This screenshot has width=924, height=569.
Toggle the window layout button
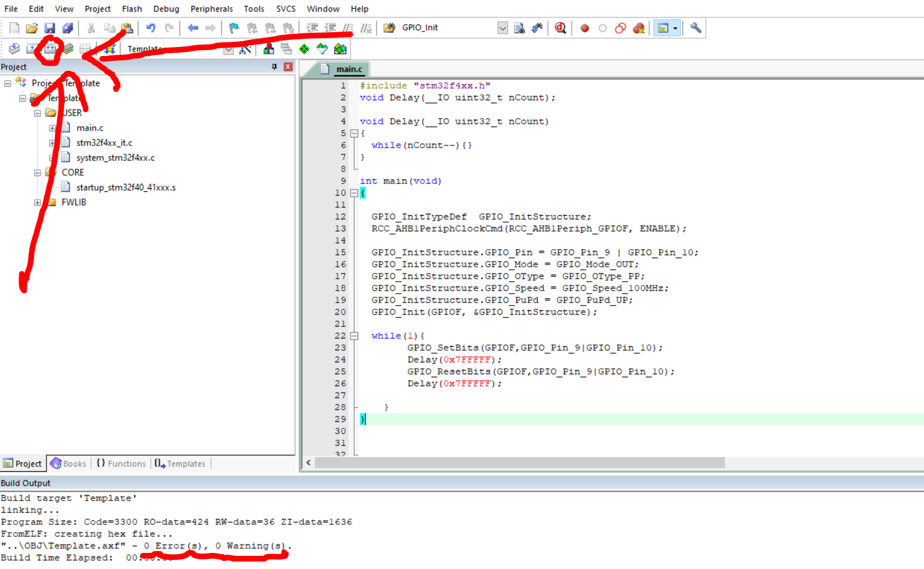click(662, 28)
